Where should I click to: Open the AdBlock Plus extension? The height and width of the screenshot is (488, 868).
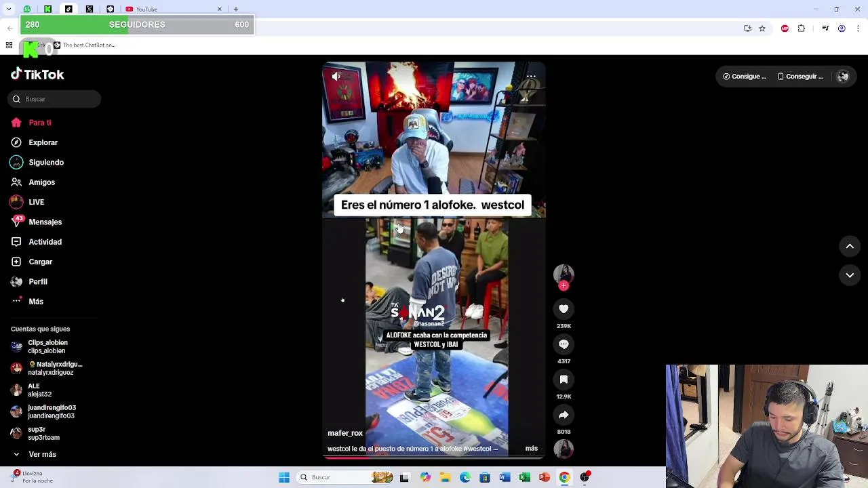[785, 28]
